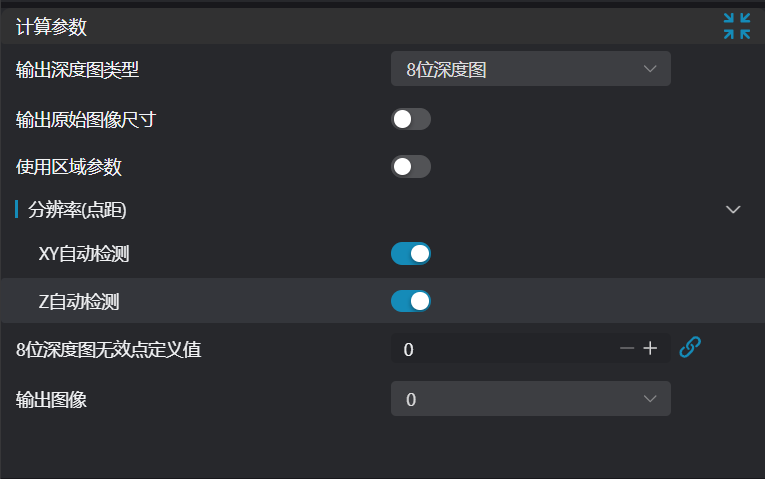Open the 输出深度图类型 dropdown
Image resolution: width=765 pixels, height=479 pixels.
tap(531, 69)
